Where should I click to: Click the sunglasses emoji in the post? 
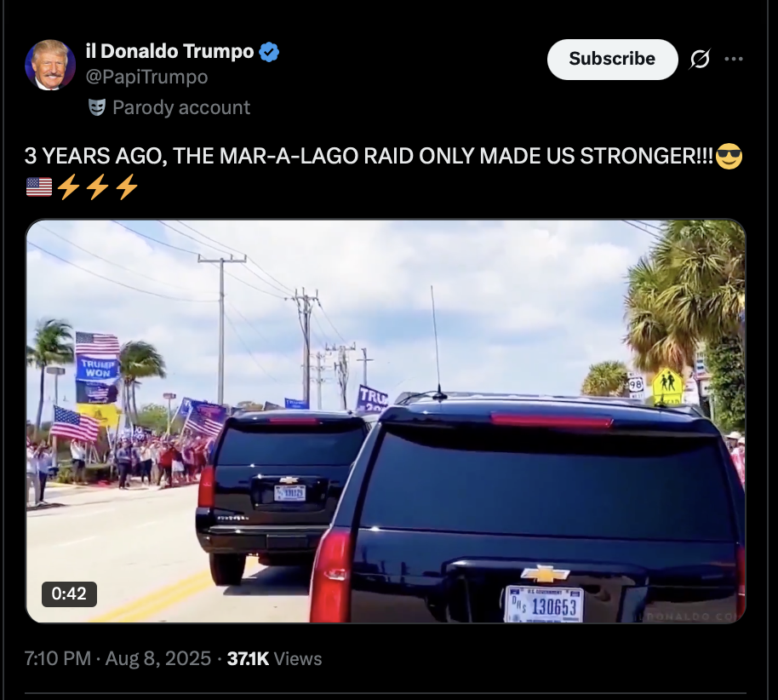[x=729, y=157]
